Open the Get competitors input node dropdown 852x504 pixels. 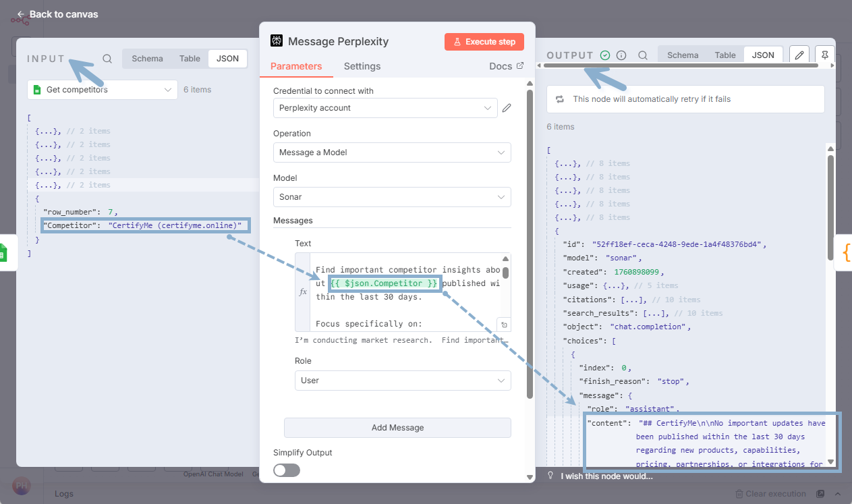(103, 90)
